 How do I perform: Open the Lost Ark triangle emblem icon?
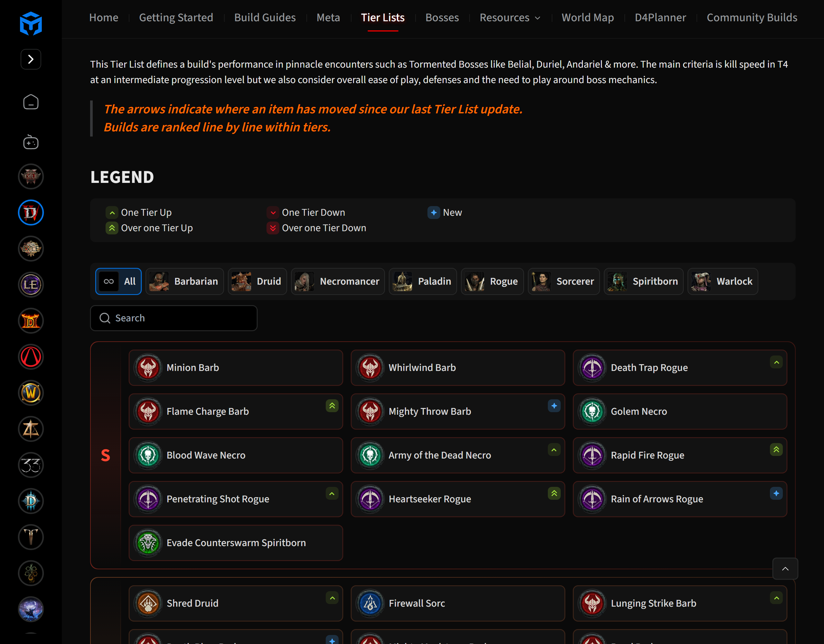pyautogui.click(x=31, y=429)
